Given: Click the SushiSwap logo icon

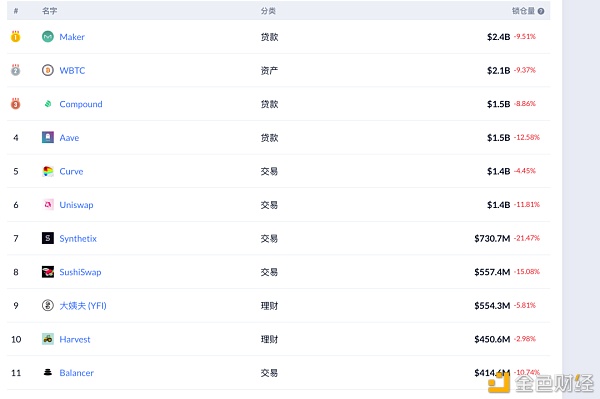Looking at the screenshot, I should [x=48, y=272].
